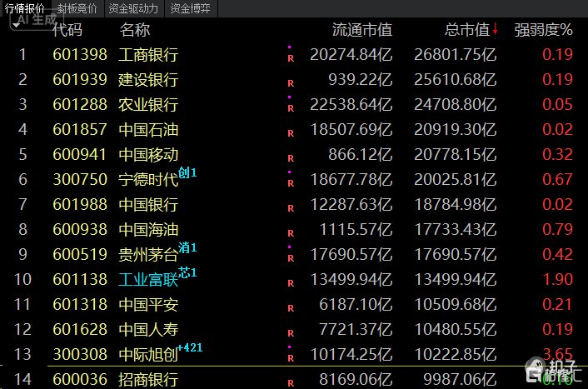Click the R marker in 农业银行 row
This screenshot has width=588, height=389.
click(x=291, y=108)
